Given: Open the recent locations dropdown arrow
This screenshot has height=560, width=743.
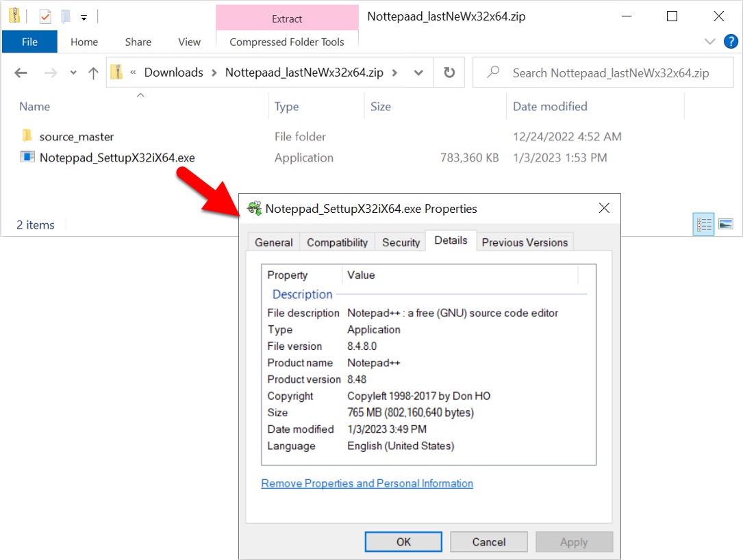Looking at the screenshot, I should 73,73.
